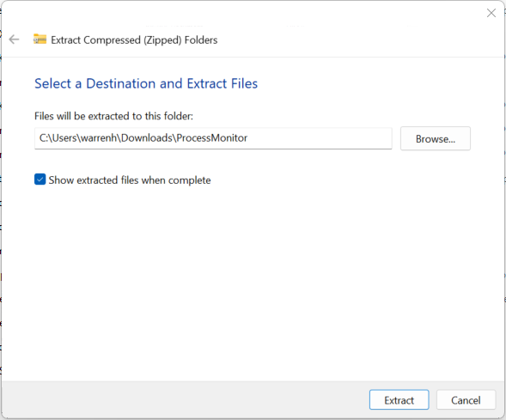Click the 'Extract Compressed (Zipped) Folders' title text
506x420 pixels.
[134, 40]
